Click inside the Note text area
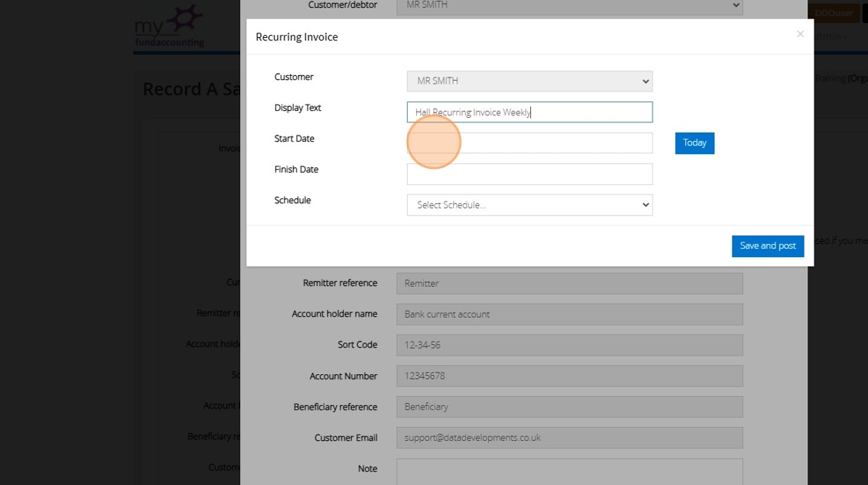This screenshot has height=485, width=868. point(569,471)
